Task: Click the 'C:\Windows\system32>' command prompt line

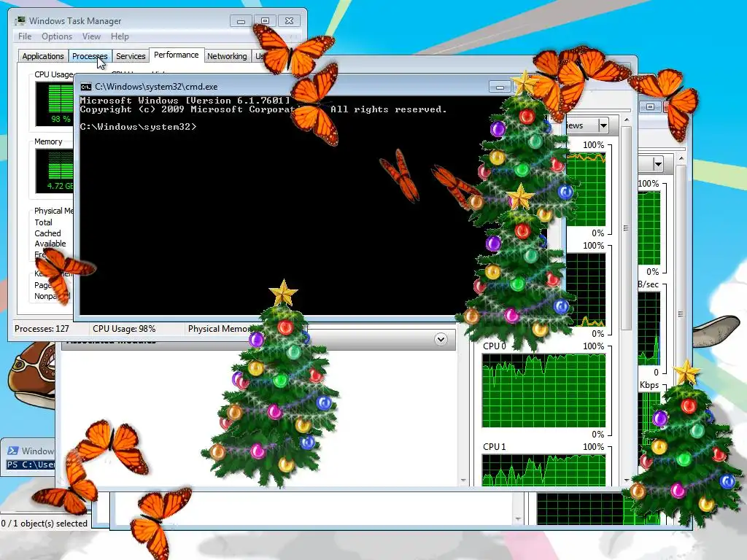Action: point(138,127)
